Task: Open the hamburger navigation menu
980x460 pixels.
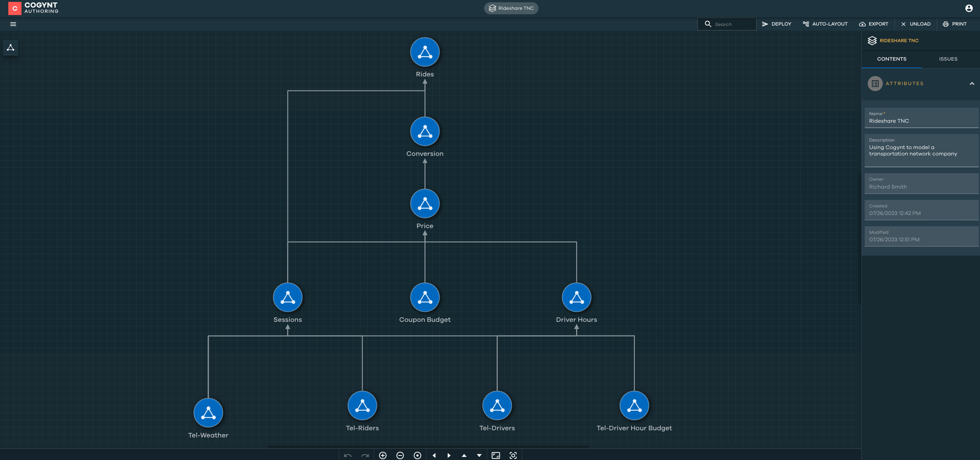Action: click(x=13, y=24)
